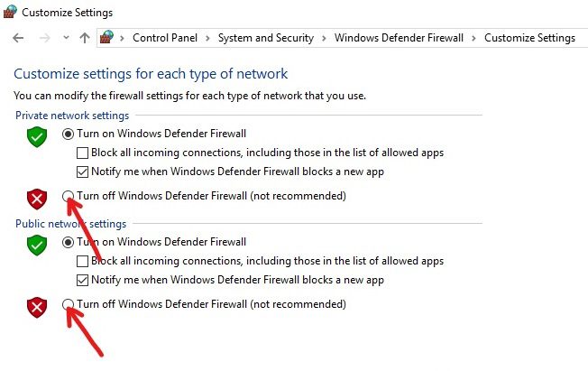This screenshot has width=588, height=371.
Task: Expand chevron after Control Panel breadcrumb
Action: click(207, 38)
